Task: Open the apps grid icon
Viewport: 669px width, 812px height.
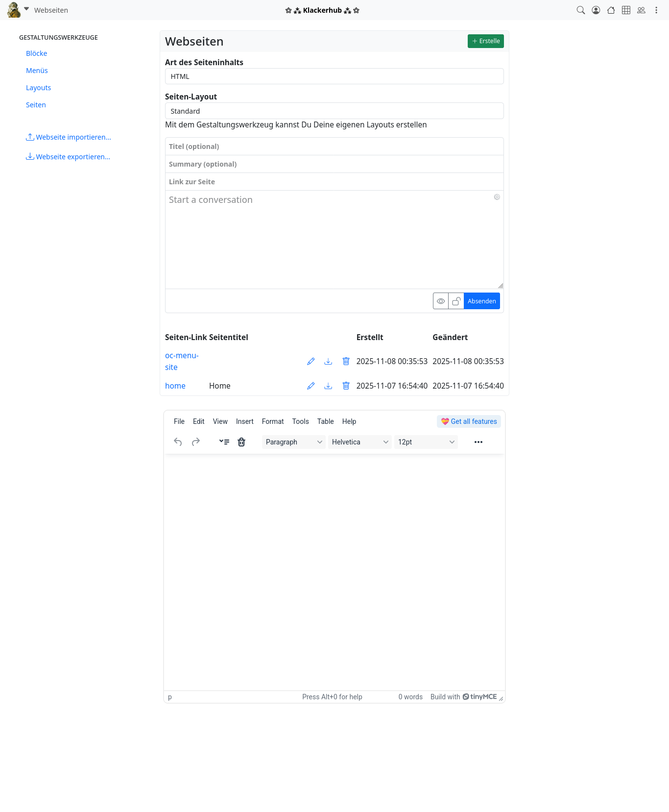Action: tap(626, 10)
